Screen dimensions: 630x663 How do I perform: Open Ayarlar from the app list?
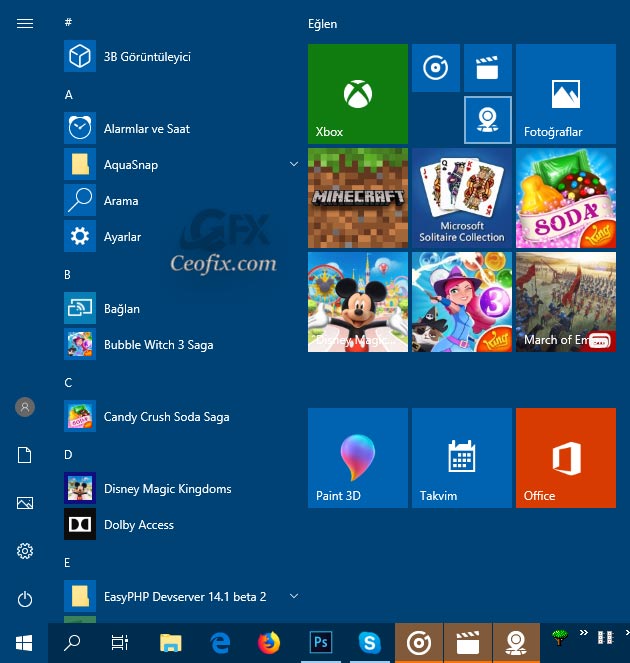click(x=182, y=236)
